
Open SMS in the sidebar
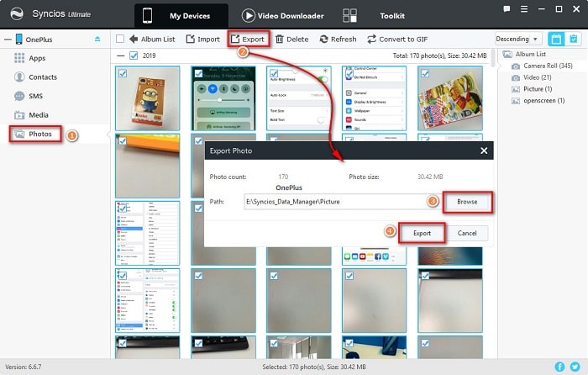35,96
